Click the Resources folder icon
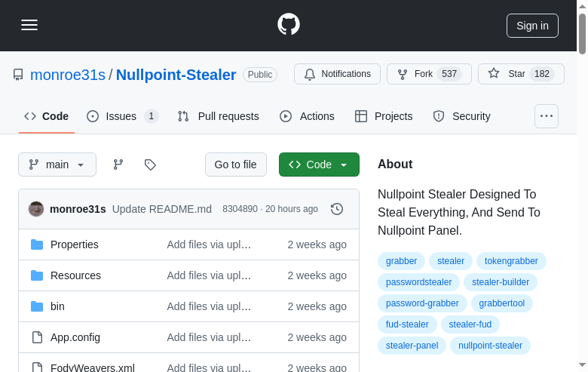Image resolution: width=588 pixels, height=372 pixels. [x=37, y=275]
